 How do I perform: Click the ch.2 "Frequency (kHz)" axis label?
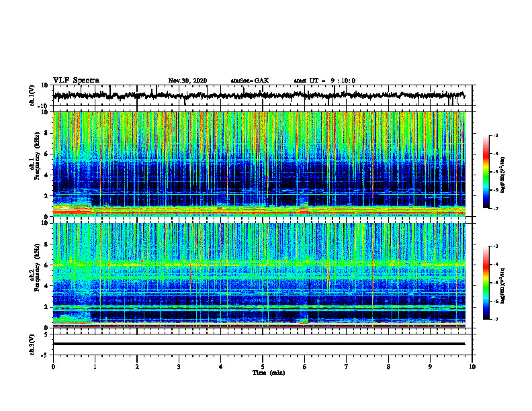[x=37, y=267]
